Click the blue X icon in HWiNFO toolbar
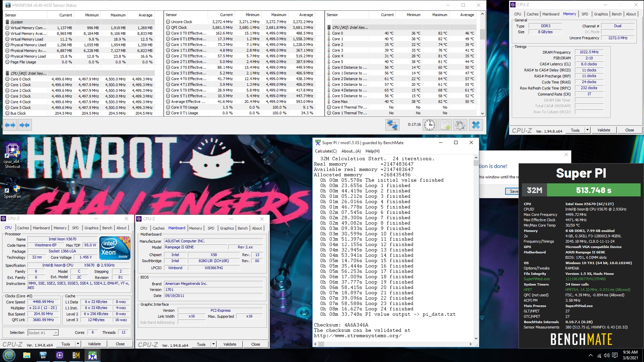This screenshot has width=644, height=362. 476,125
